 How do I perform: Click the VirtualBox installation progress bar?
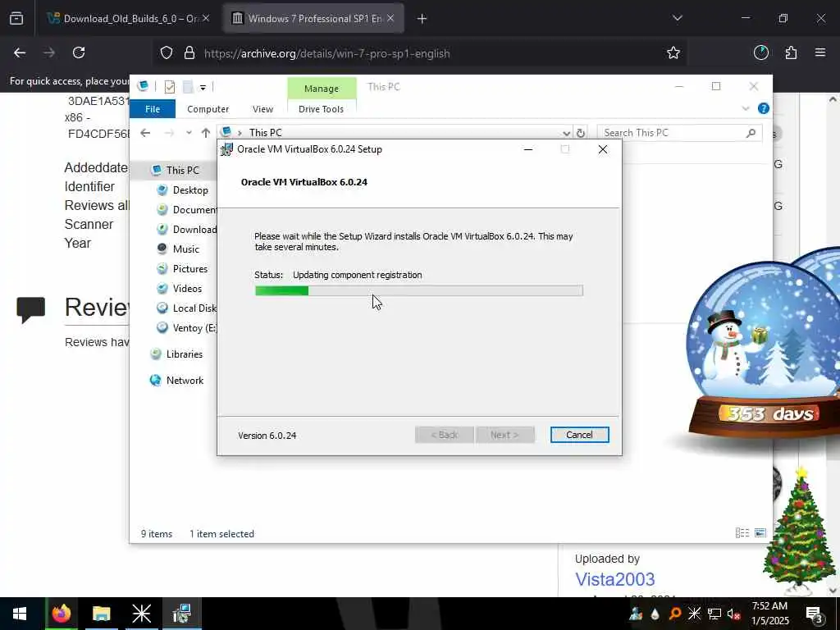click(x=419, y=291)
